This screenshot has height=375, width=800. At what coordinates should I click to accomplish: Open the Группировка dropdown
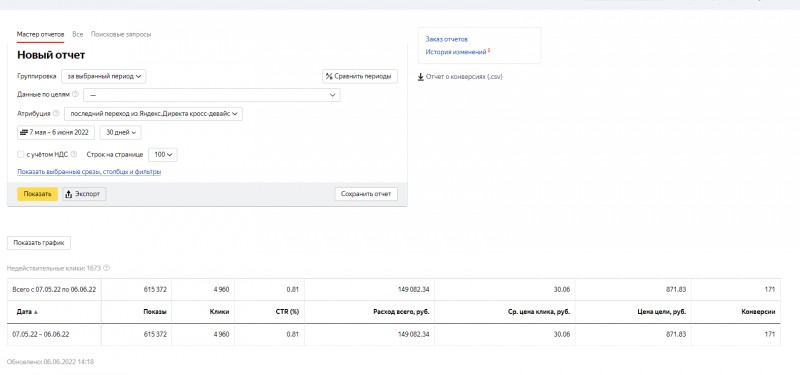click(104, 76)
